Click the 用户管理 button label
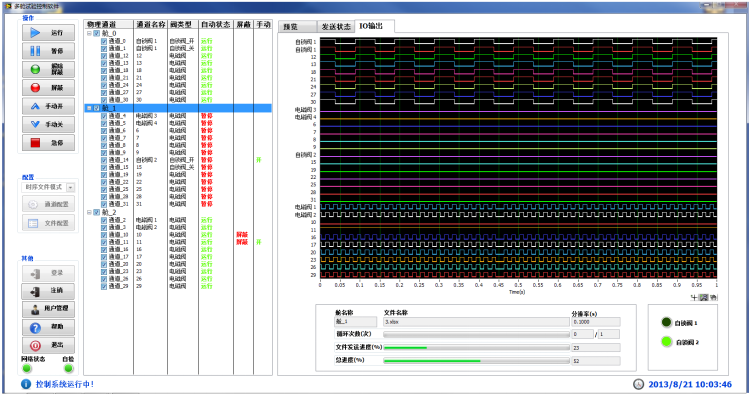This screenshot has width=753, height=398. (x=56, y=308)
